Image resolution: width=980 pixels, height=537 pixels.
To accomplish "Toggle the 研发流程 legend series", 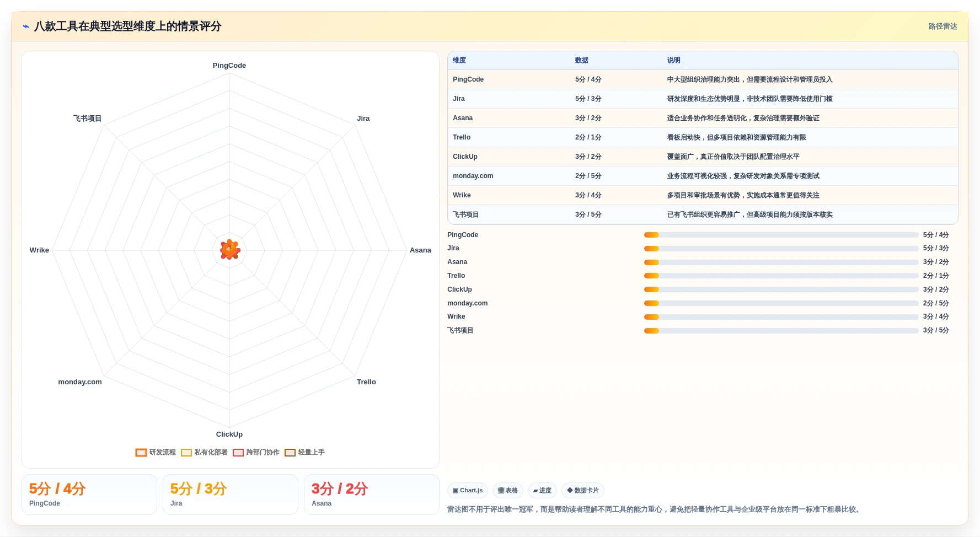I will [156, 452].
